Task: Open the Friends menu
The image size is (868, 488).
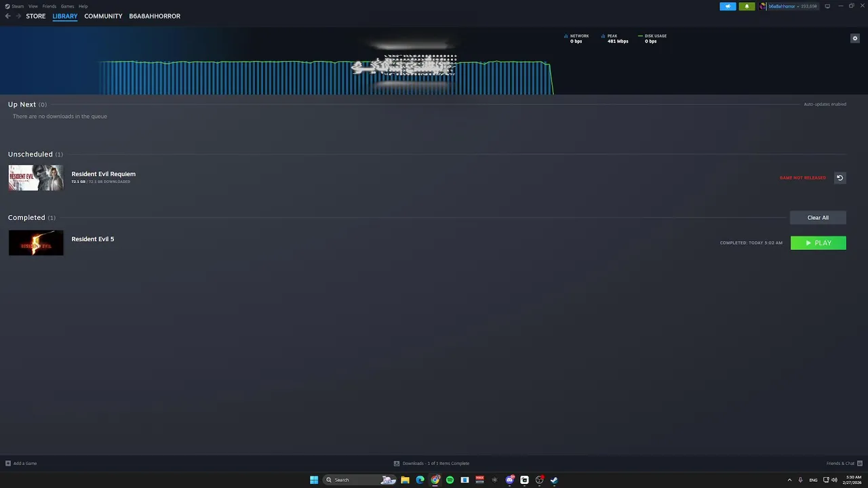Action: 50,6
